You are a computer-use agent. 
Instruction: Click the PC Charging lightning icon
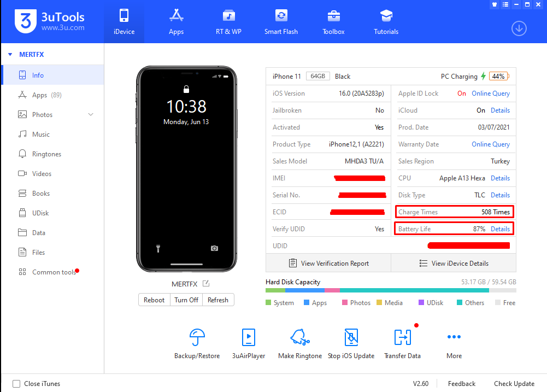[483, 76]
